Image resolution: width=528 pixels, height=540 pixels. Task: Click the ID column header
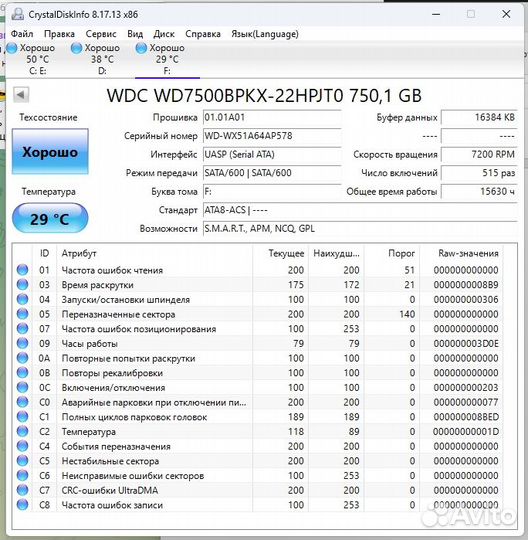44,253
